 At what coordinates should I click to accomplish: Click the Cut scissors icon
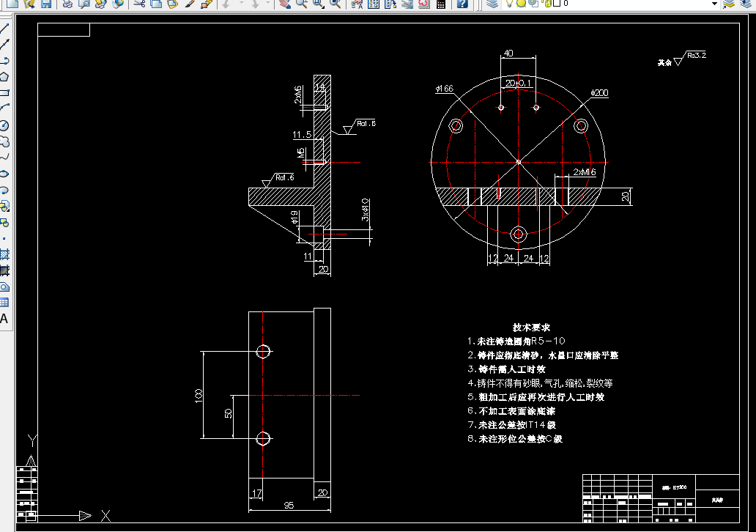pyautogui.click(x=139, y=4)
